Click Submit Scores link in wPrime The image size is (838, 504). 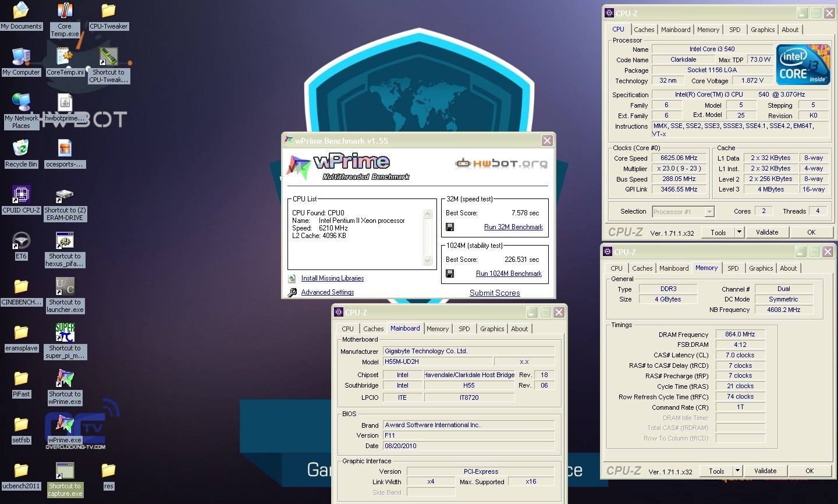click(x=495, y=293)
